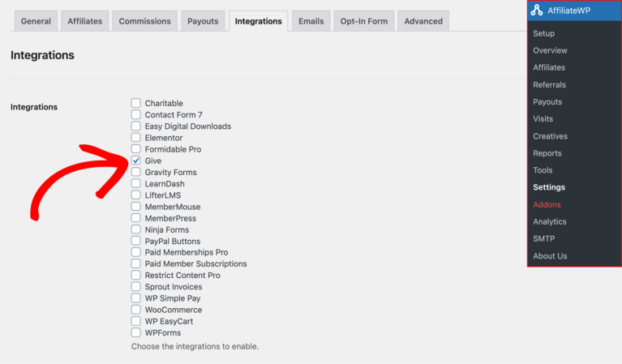Open the Affiliates settings tab
Image resolution: width=622 pixels, height=364 pixels.
click(84, 21)
